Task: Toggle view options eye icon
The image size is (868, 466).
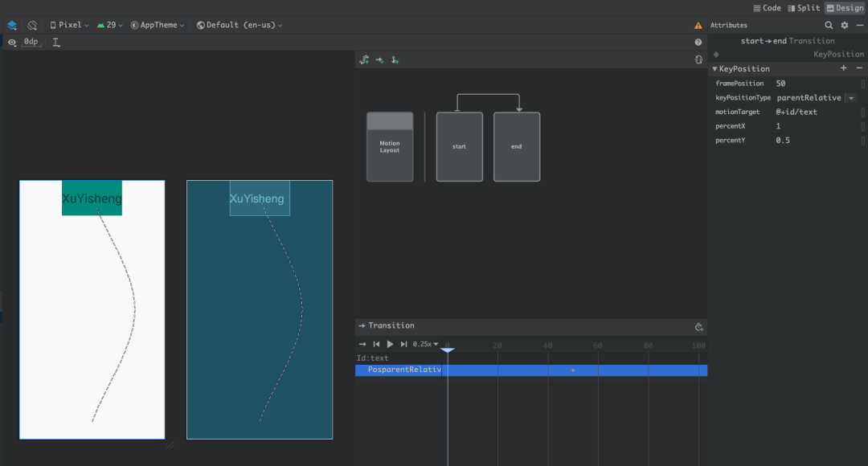Action: pyautogui.click(x=12, y=42)
